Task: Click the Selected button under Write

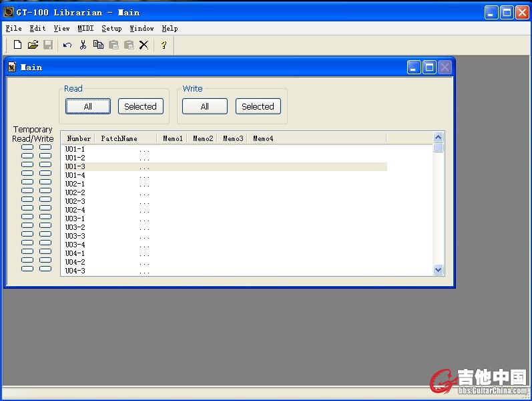Action: coord(258,106)
